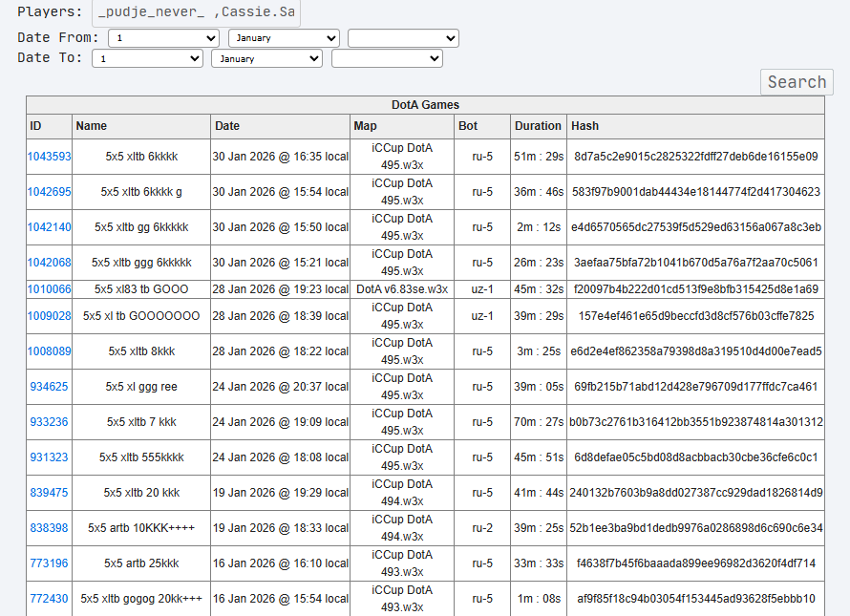The width and height of the screenshot is (850, 616).
Task: Select game name '5x5 xltb gogog 20kk+++'
Action: [141, 599]
